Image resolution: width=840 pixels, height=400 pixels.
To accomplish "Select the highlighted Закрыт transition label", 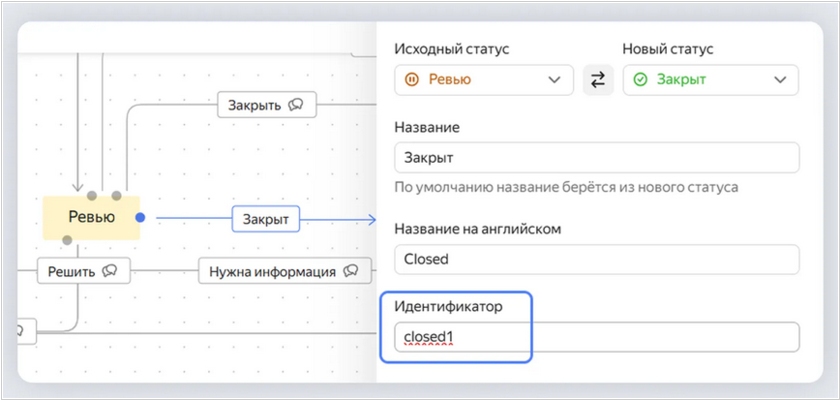I will (x=266, y=219).
